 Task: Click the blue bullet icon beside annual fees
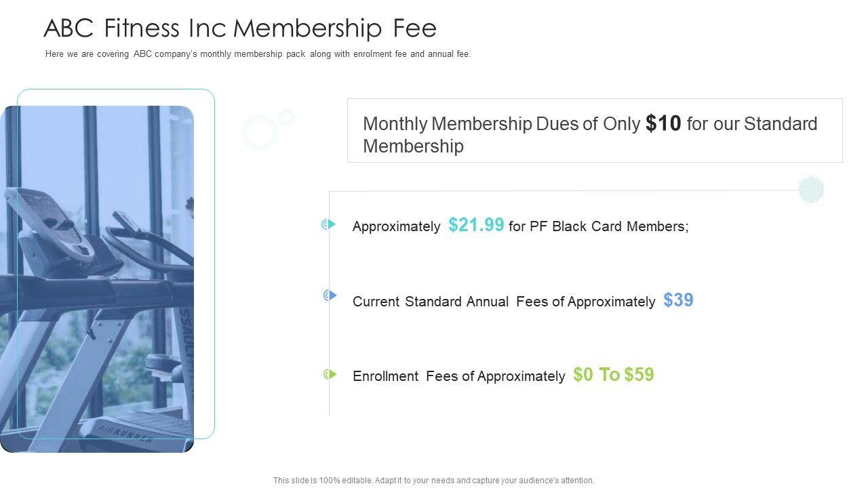330,296
